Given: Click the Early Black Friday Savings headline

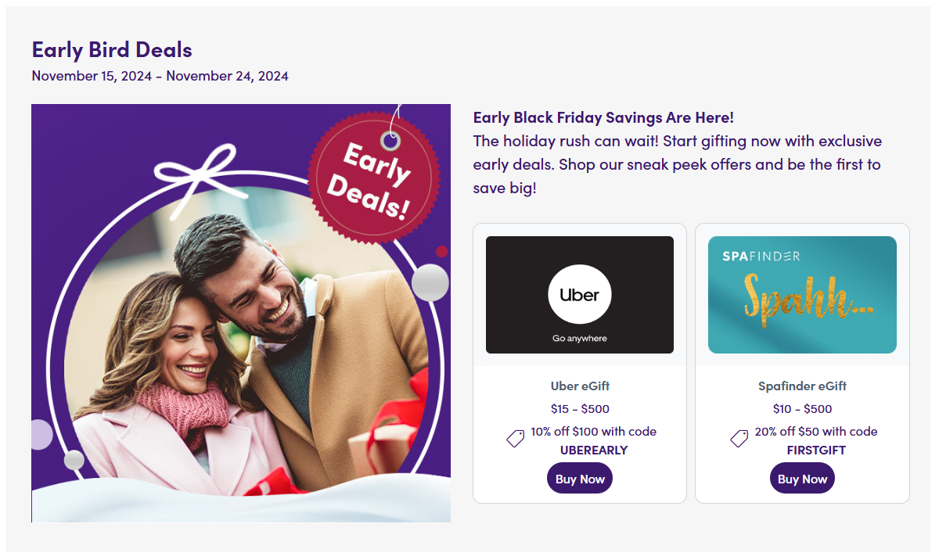Looking at the screenshot, I should [603, 117].
